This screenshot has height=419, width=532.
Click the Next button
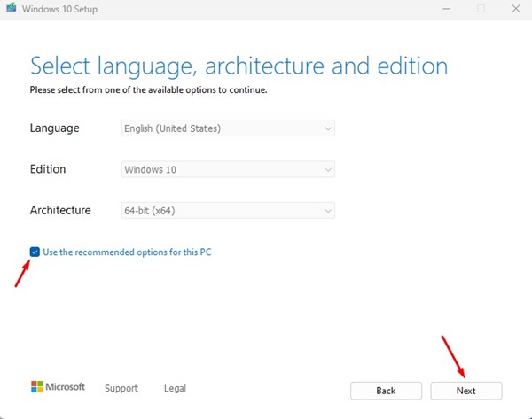(x=466, y=391)
